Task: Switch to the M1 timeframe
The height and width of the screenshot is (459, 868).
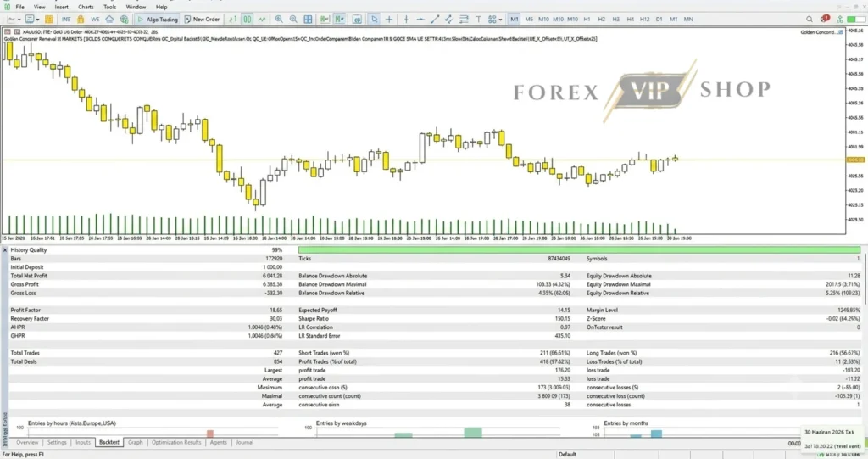Action: tap(515, 20)
